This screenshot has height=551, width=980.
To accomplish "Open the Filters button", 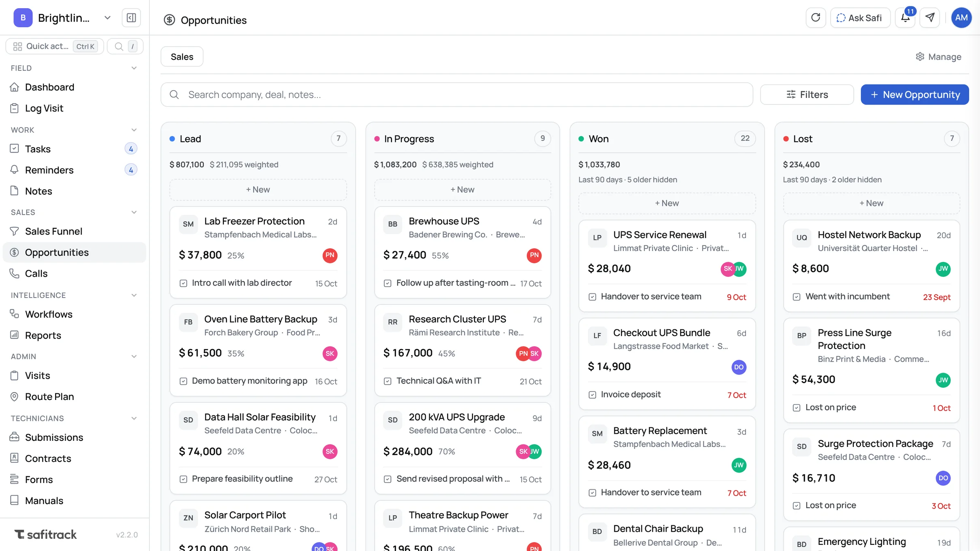I will click(807, 95).
